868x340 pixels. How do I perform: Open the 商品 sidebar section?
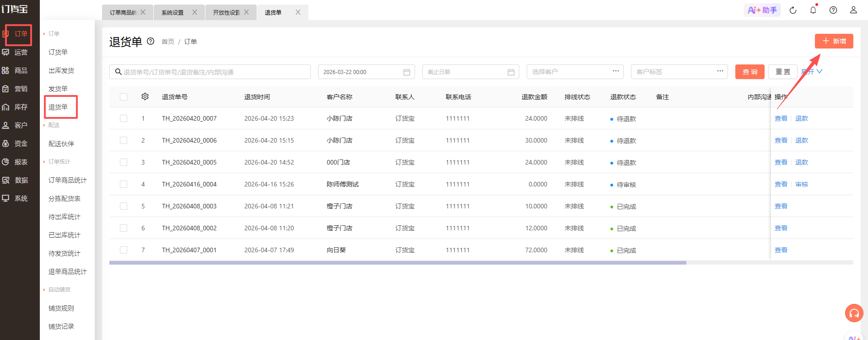click(x=20, y=70)
